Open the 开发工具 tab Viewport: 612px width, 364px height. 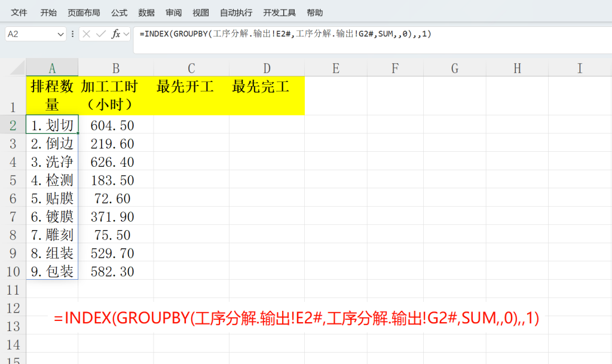(280, 13)
